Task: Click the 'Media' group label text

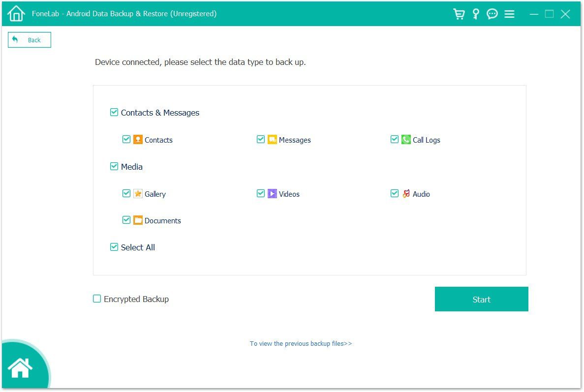Action: click(132, 167)
